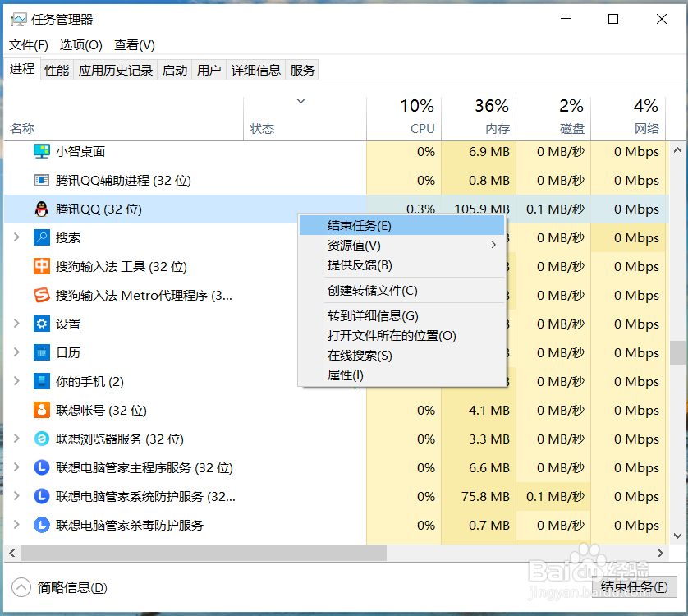Select the 联想帐号 (32 位) process row

pos(336,410)
